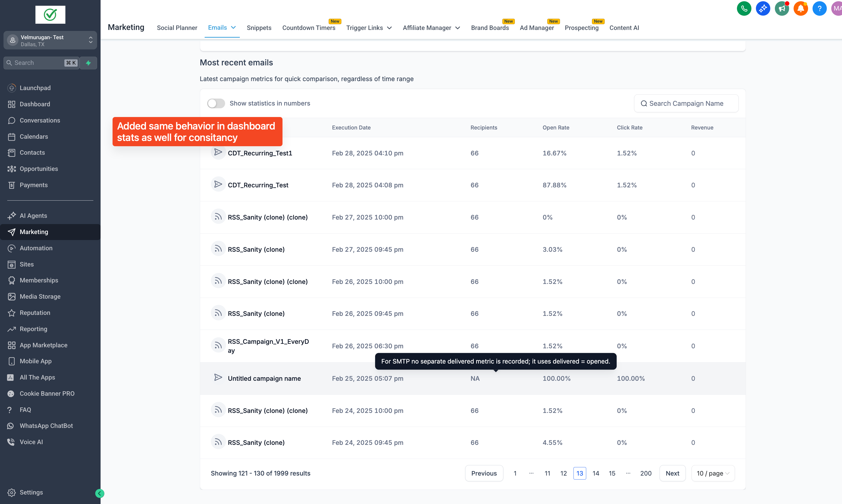Viewport: 842px width, 504px height.
Task: Click the RSS icon beside RSS_Campaign_V1_EveryDay
Action: tap(218, 345)
